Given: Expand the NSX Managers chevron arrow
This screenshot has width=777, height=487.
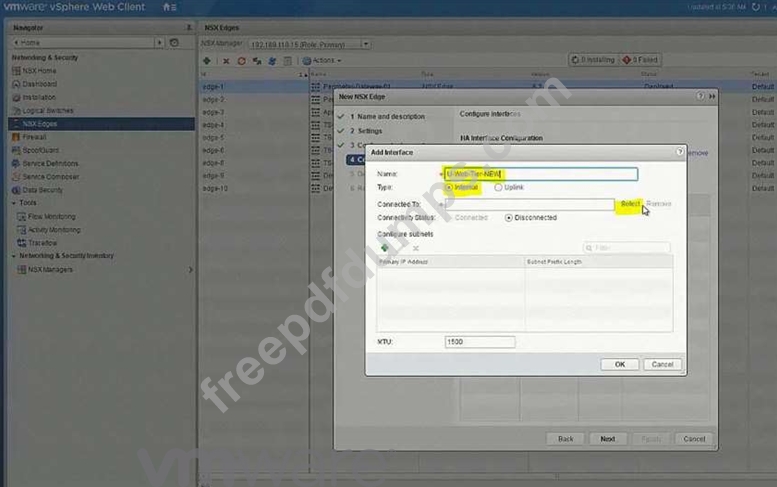Looking at the screenshot, I should coord(190,270).
